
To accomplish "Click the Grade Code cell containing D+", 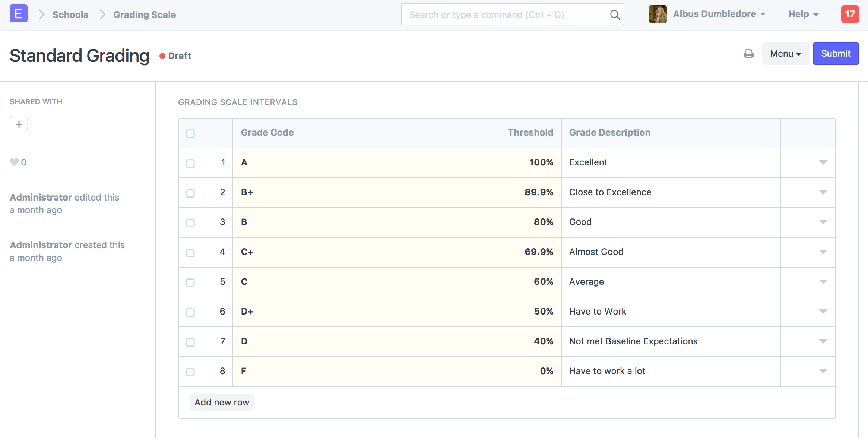I will tap(342, 312).
